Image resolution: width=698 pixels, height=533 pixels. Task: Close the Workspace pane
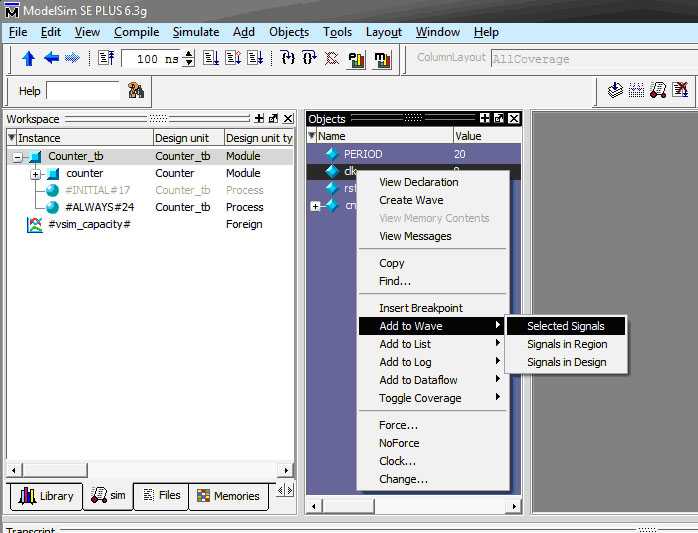pos(288,118)
